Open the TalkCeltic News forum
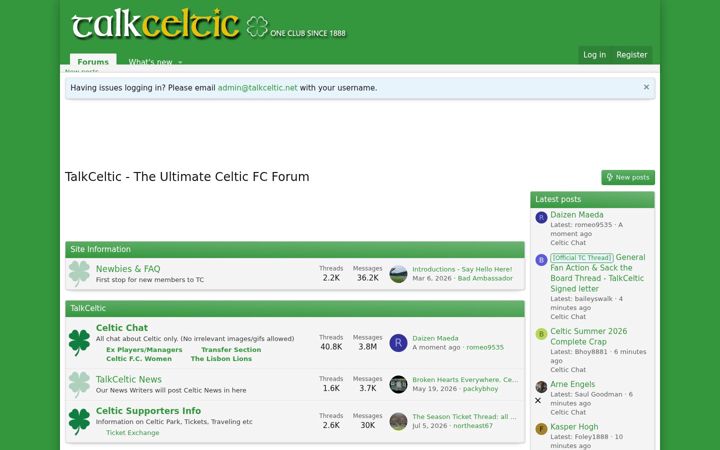Screen dimensions: 720x450 click(129, 379)
